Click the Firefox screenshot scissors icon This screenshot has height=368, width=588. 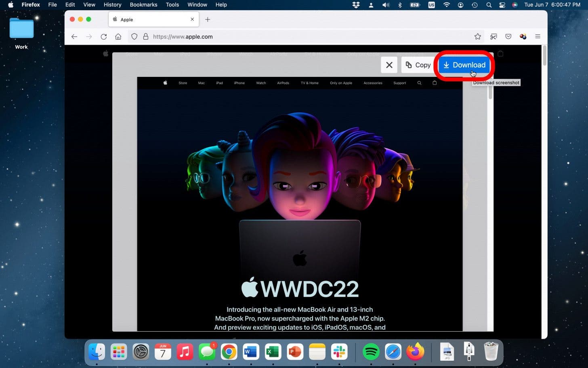tap(493, 37)
